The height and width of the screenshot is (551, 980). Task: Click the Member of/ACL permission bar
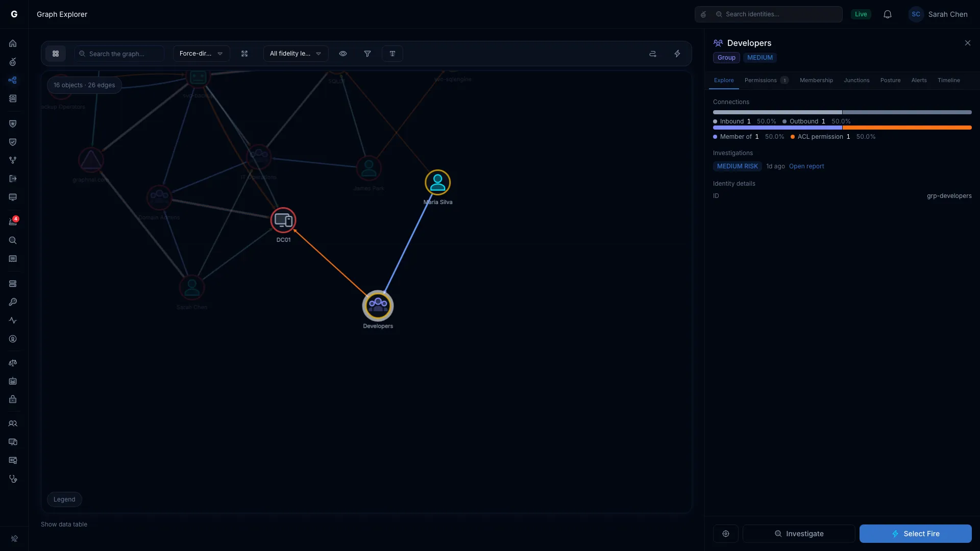(x=842, y=128)
